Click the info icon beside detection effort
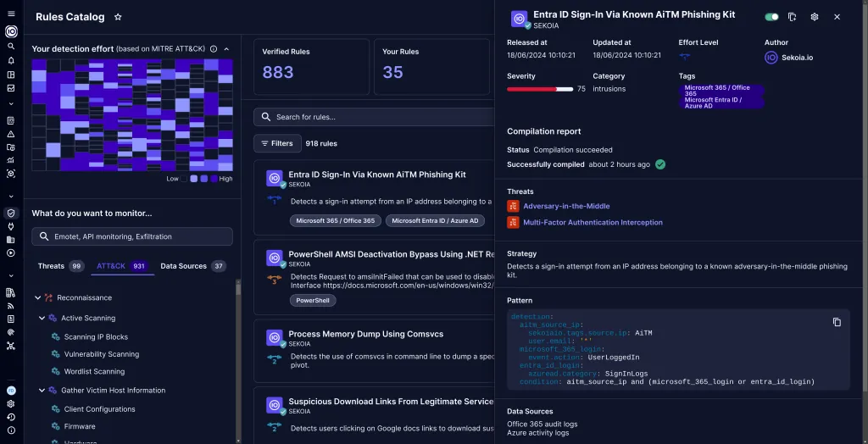 tap(214, 49)
